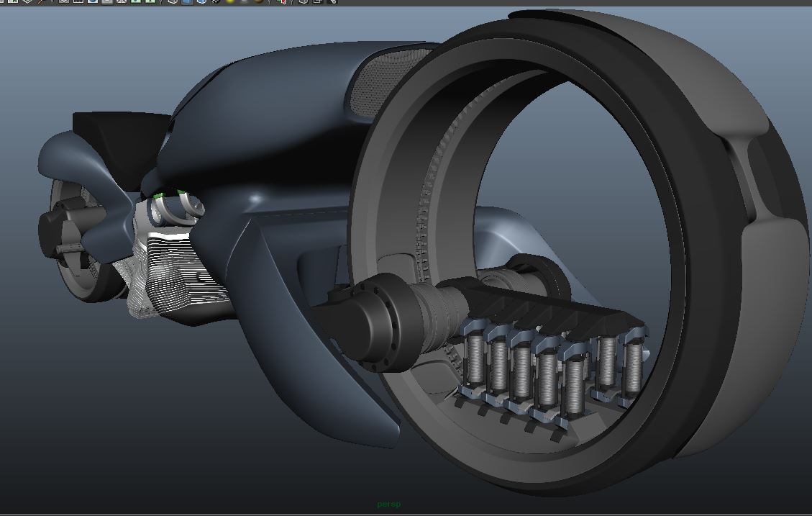Screen dimensions: 812x516
Task: Toggle X-ray active components icon
Action: pos(317,1)
